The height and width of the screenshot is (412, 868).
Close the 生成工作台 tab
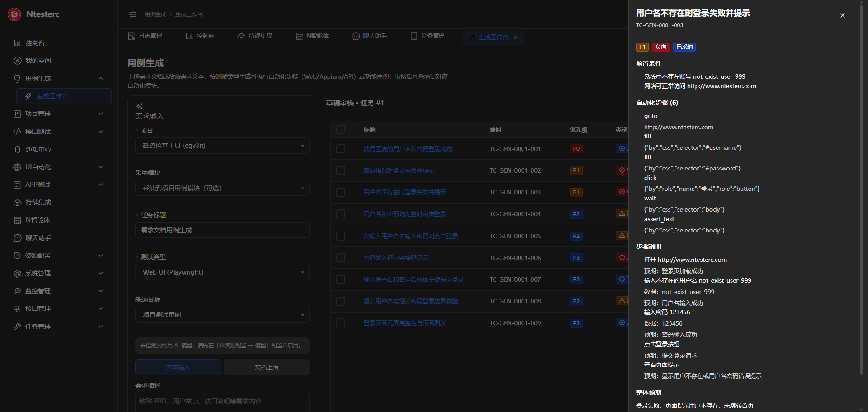pyautogui.click(x=516, y=38)
